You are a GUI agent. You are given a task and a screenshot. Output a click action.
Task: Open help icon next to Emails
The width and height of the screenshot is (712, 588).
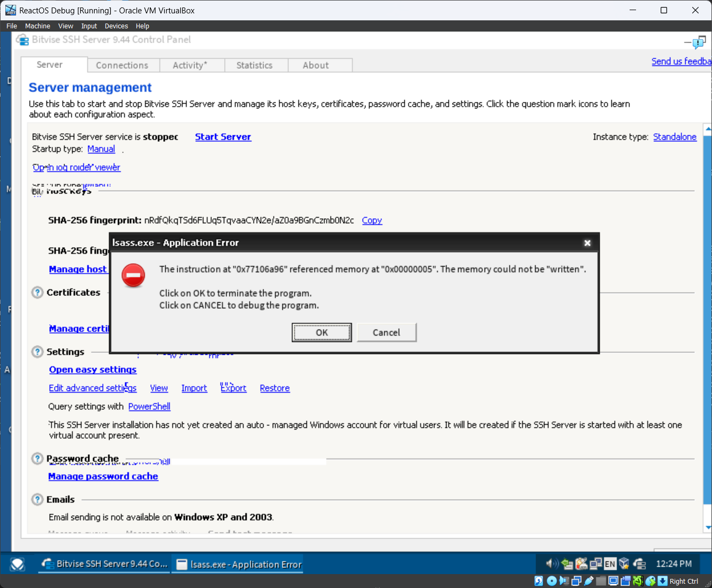(37, 500)
